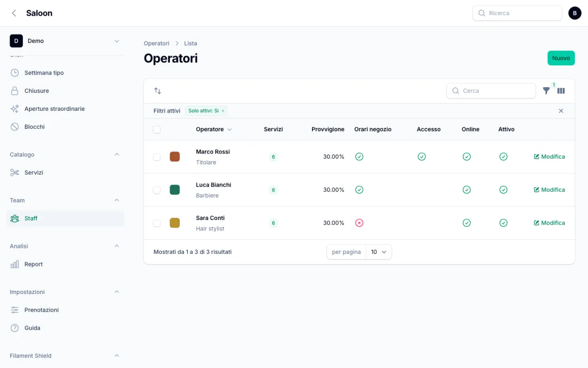Screen dimensions: 588x368
Task: Tick the checkbox for Sara Conti
Action: click(x=157, y=223)
